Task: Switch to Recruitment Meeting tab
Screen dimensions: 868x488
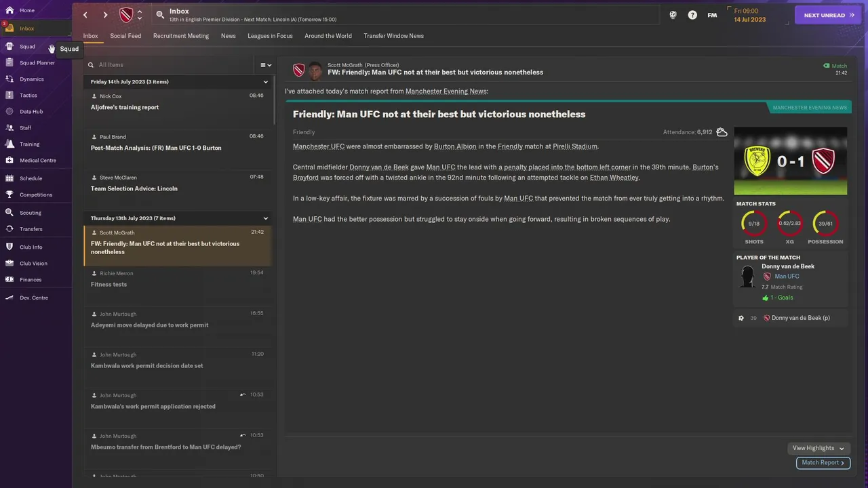Action: 181,36
